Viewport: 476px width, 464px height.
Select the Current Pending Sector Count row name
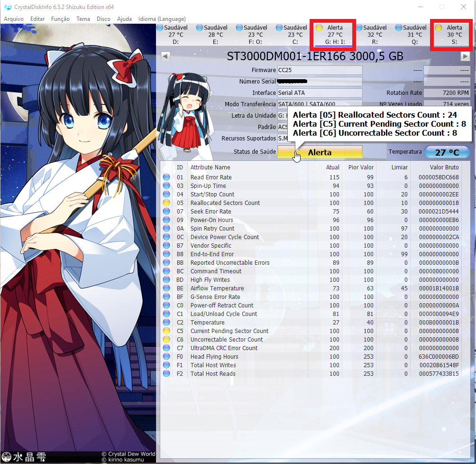tap(229, 331)
